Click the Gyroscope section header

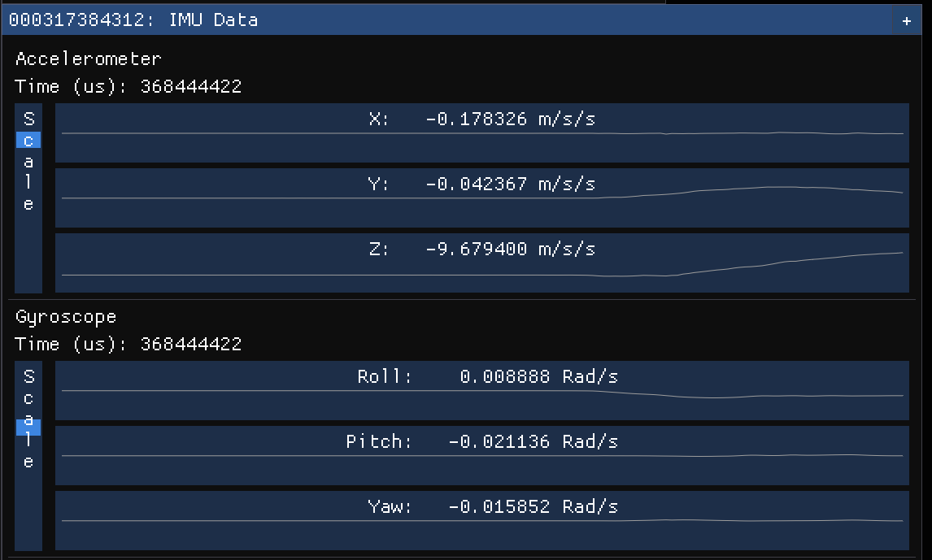65,316
